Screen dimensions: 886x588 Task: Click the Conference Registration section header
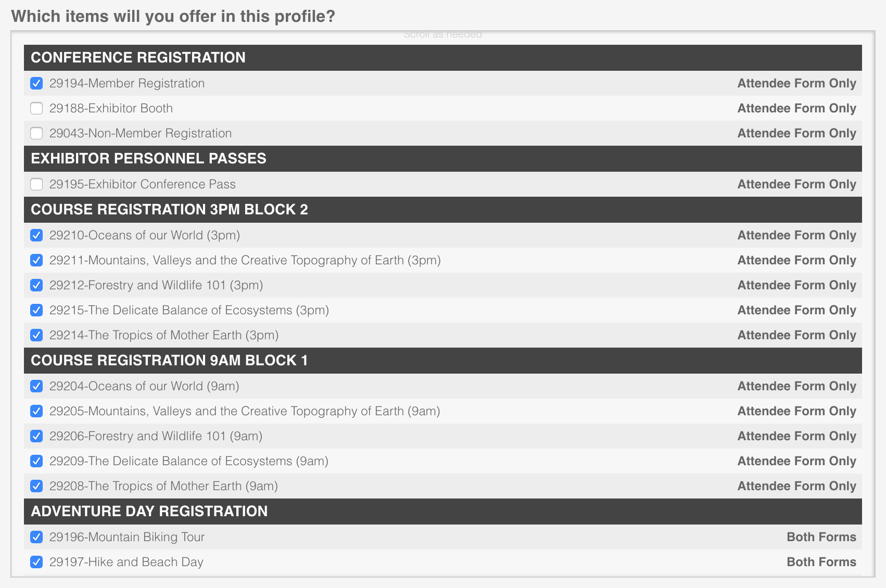click(x=443, y=58)
